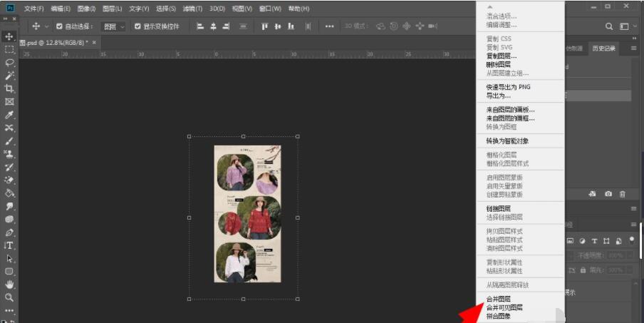The height and width of the screenshot is (323, 644).
Task: Click the search icon in options bar
Action: click(610, 26)
